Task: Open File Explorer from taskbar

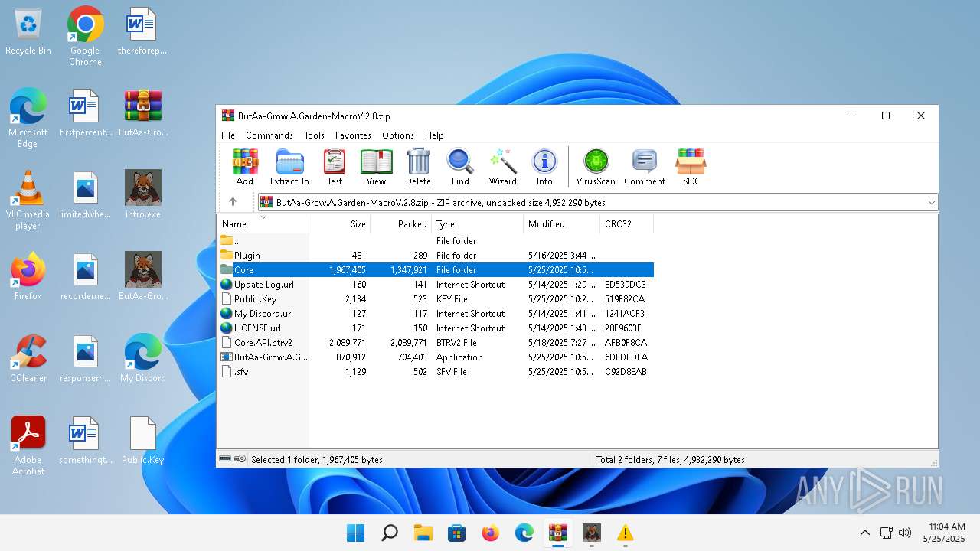Action: pyautogui.click(x=423, y=533)
